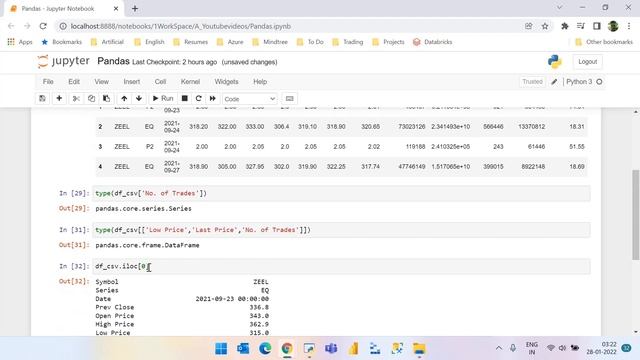Click the In [31] type code cell
Image resolution: width=640 pixels, height=360 pixels.
pyautogui.click(x=341, y=230)
